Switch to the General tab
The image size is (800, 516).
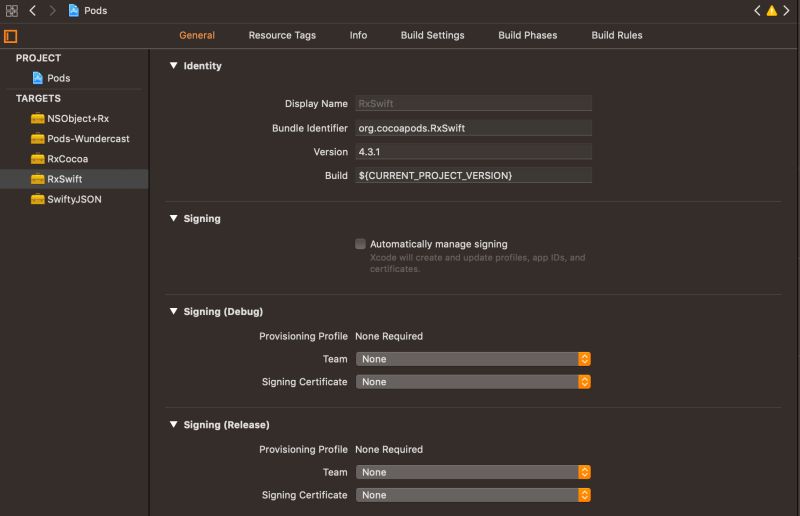tap(197, 35)
